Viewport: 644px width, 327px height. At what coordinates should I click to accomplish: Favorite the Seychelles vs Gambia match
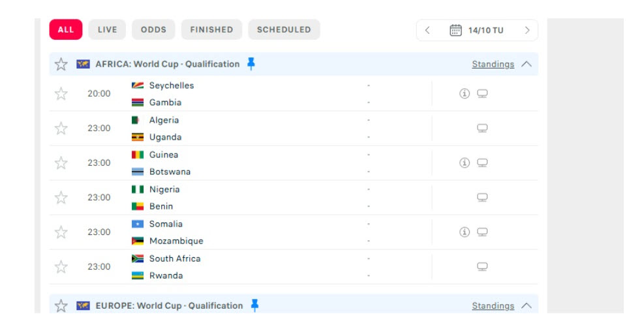[61, 94]
